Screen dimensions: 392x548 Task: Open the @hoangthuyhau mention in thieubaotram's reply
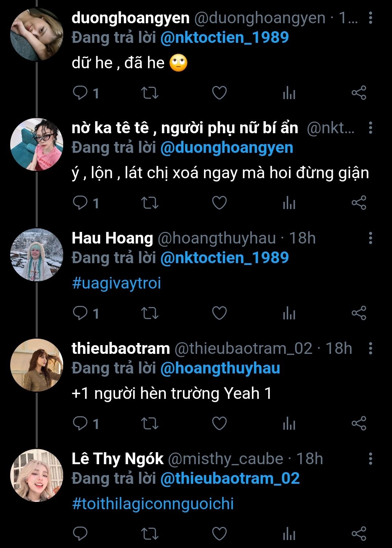coord(220,368)
